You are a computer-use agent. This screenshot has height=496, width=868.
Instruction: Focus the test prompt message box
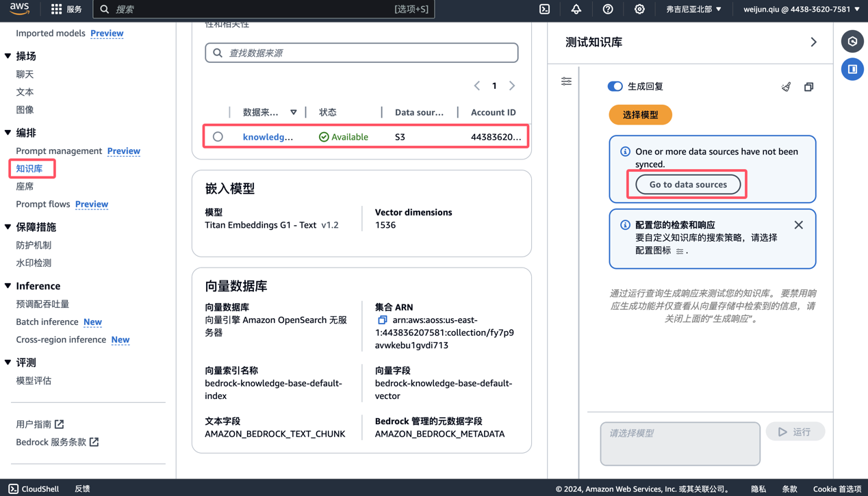tap(680, 443)
